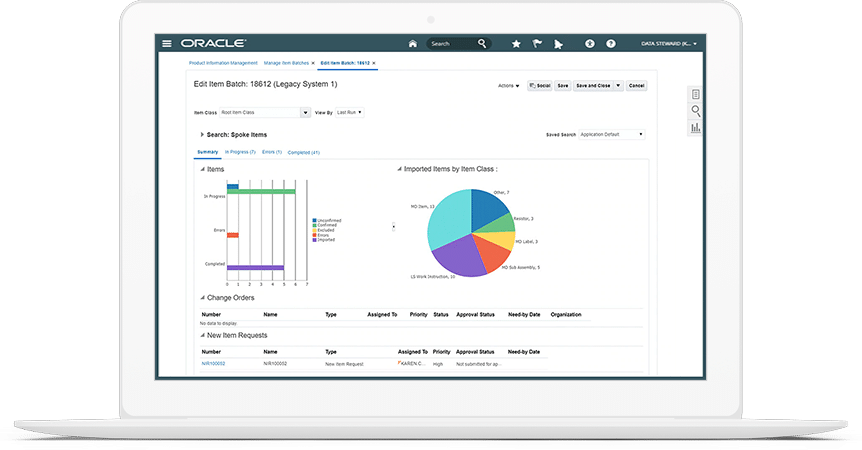The height and width of the screenshot is (450, 862).
Task: Switch to Errors (1) tab
Action: [272, 152]
